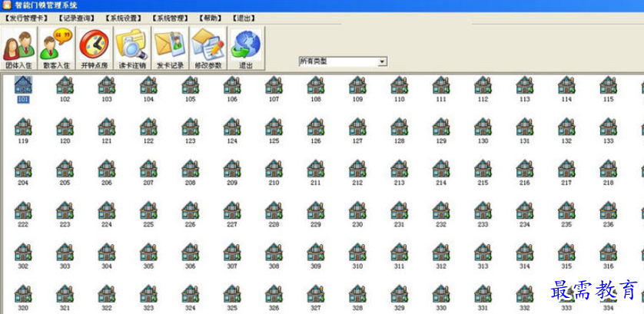Select room 304 house icon
Image resolution: width=644 pixels, height=314 pixels.
107,252
